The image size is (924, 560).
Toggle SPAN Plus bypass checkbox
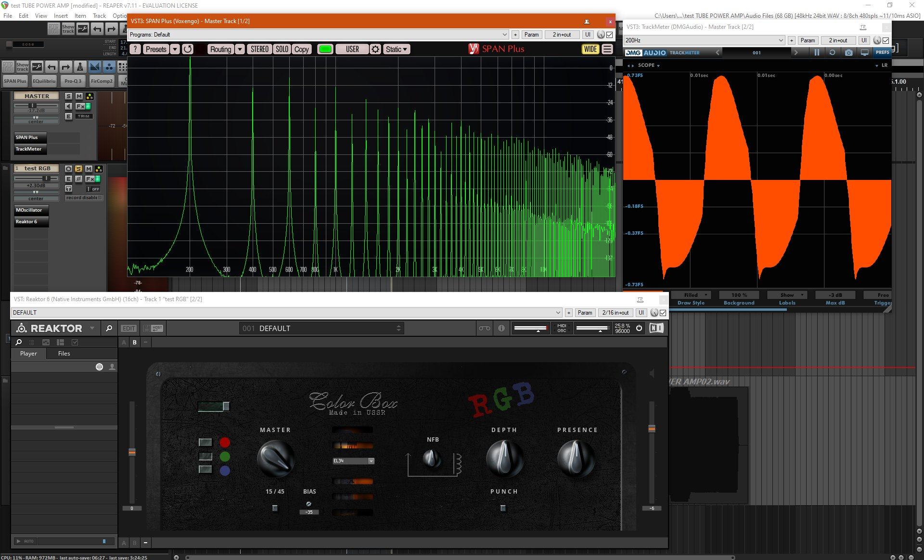pyautogui.click(x=610, y=35)
